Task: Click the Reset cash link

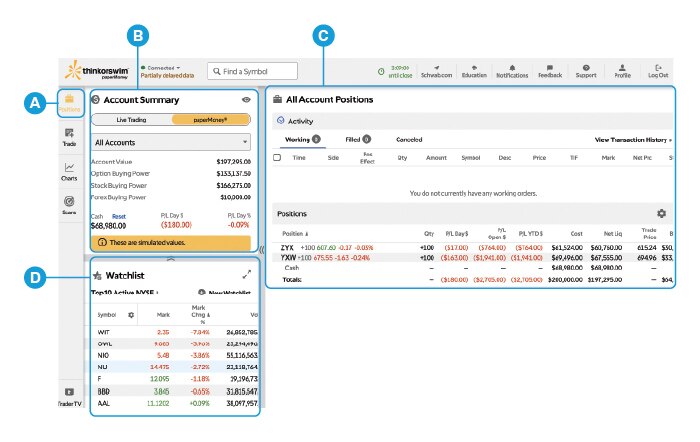Action: 119,217
